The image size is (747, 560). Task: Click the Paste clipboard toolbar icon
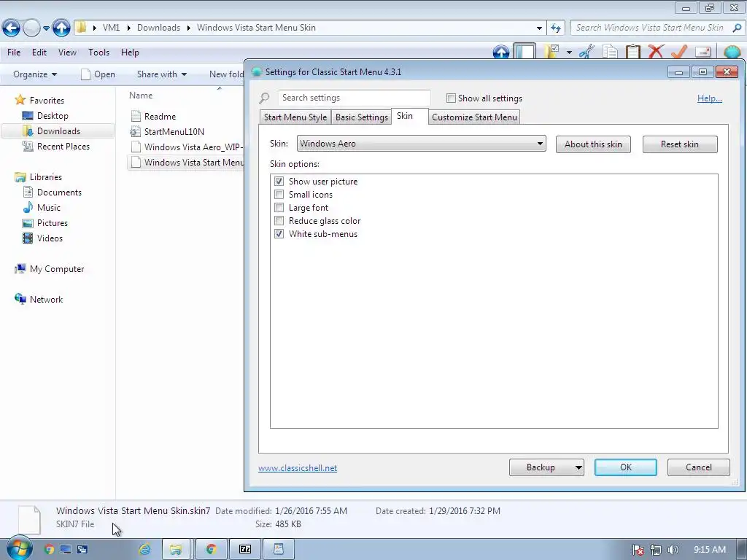point(632,52)
